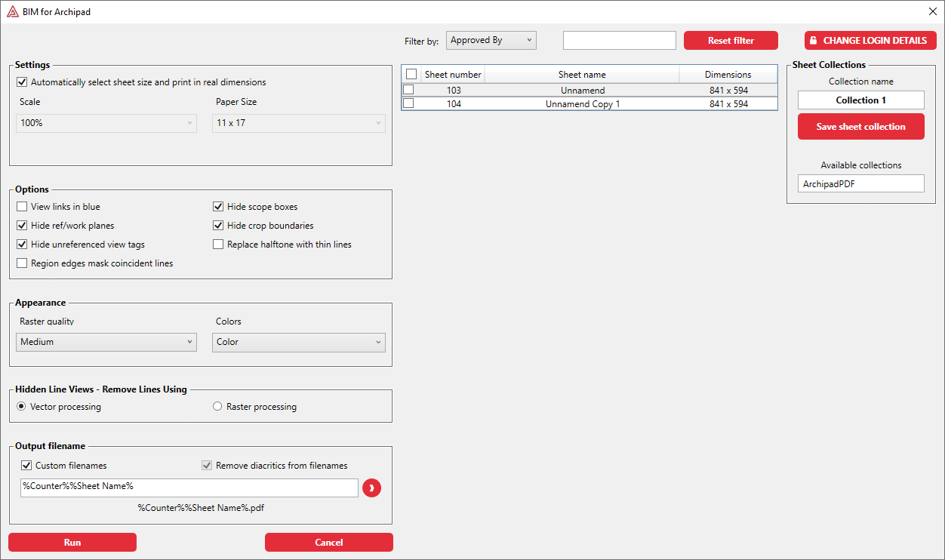Check the box for sheet 103
Image resolution: width=945 pixels, height=560 pixels.
(408, 90)
